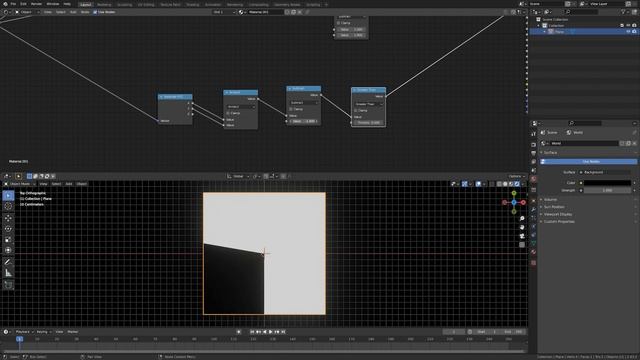Image resolution: width=640 pixels, height=360 pixels.
Task: Click the current frame playhead marker in timeline
Action: [19, 339]
